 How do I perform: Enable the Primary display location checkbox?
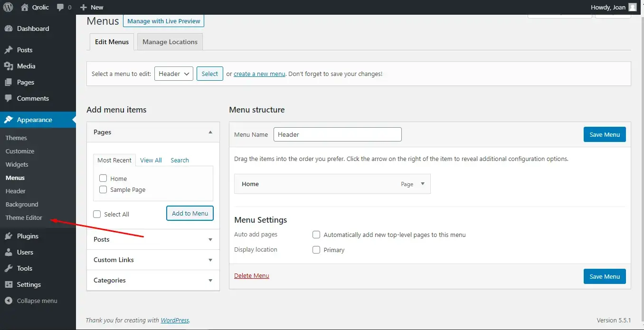pyautogui.click(x=316, y=250)
